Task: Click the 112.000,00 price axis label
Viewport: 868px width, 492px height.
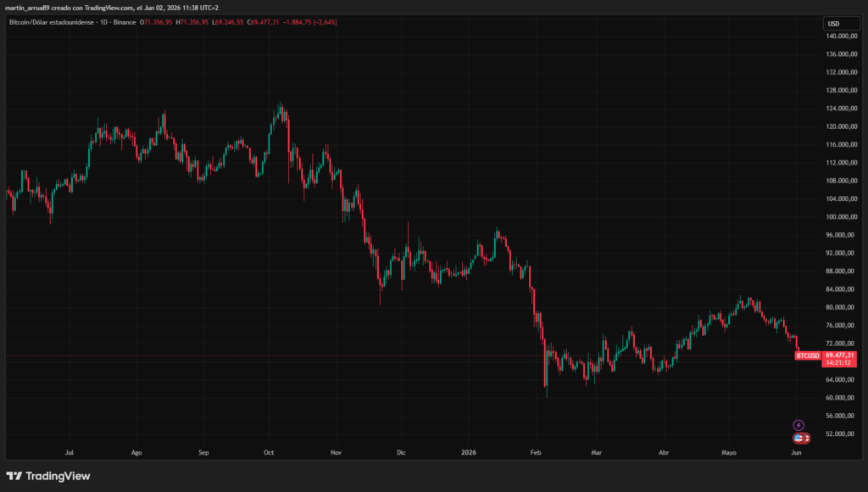Action: pos(842,162)
